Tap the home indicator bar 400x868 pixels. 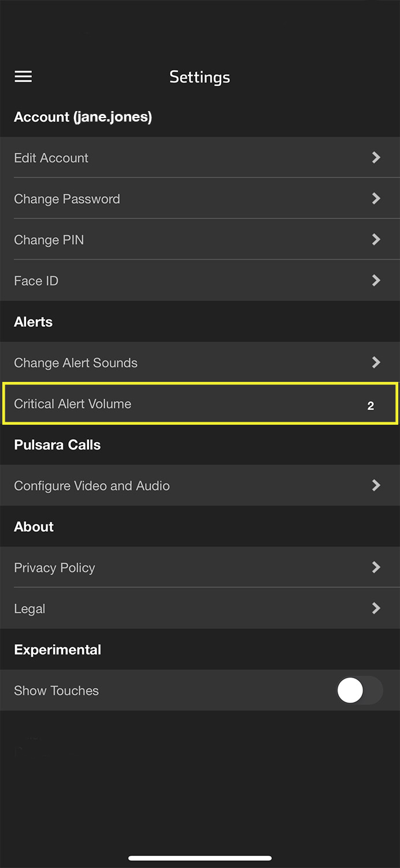coord(200,858)
